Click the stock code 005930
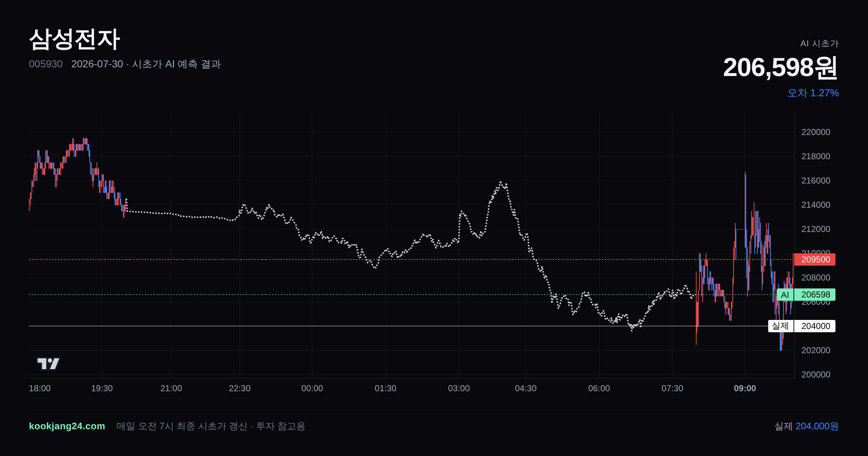 coord(46,64)
